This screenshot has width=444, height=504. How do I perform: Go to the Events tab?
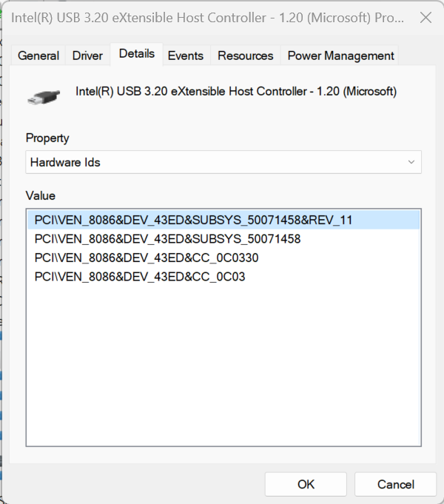pos(186,56)
